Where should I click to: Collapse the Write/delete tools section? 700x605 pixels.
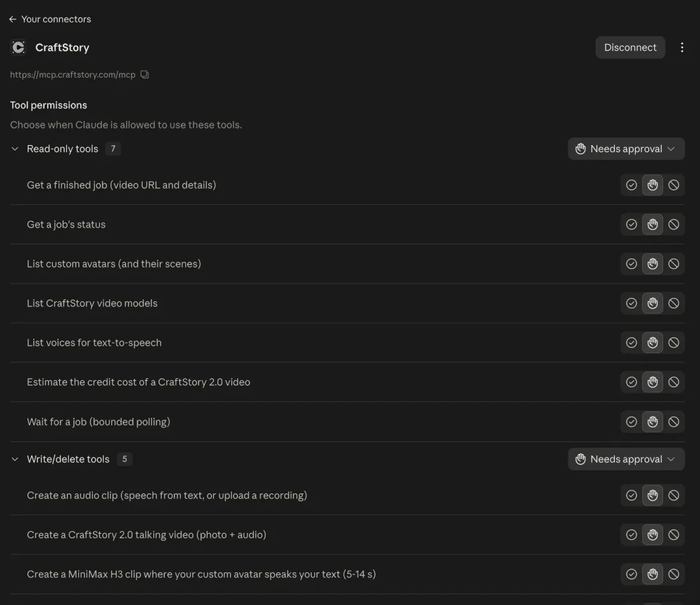tap(15, 459)
